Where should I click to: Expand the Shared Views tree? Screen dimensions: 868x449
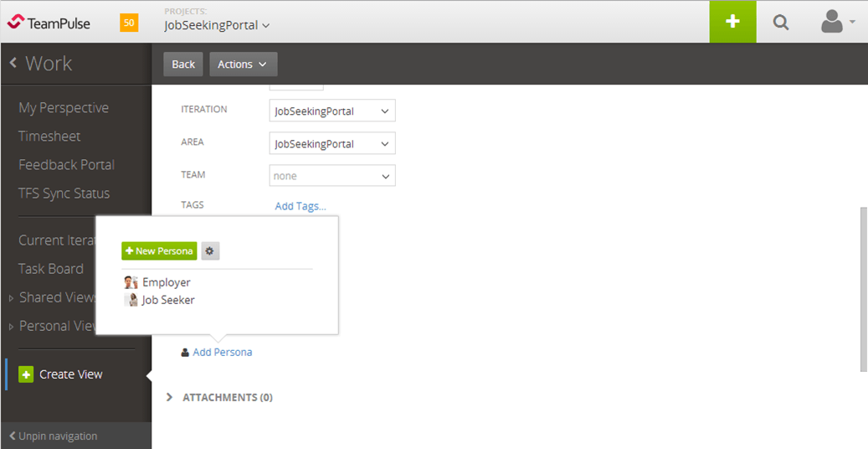12,298
